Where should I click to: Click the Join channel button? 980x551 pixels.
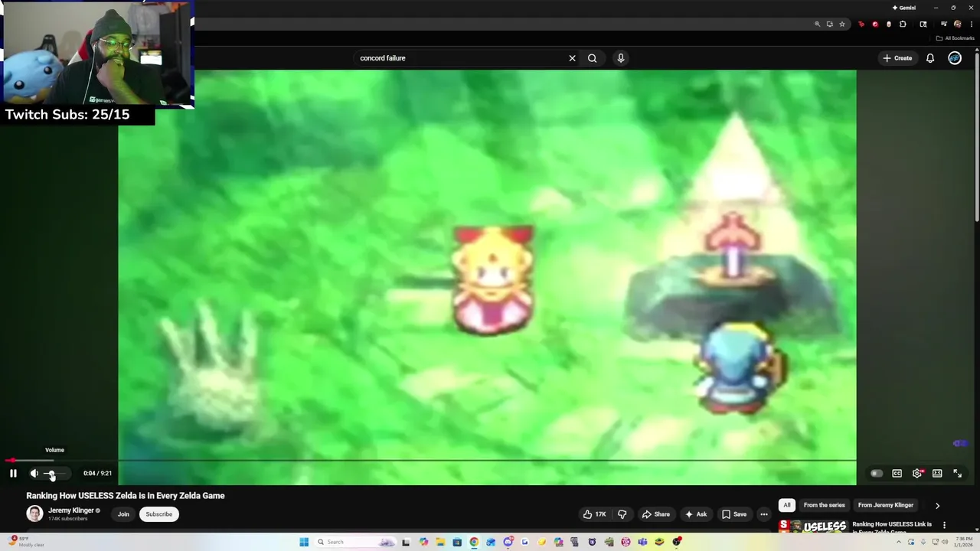(x=123, y=514)
